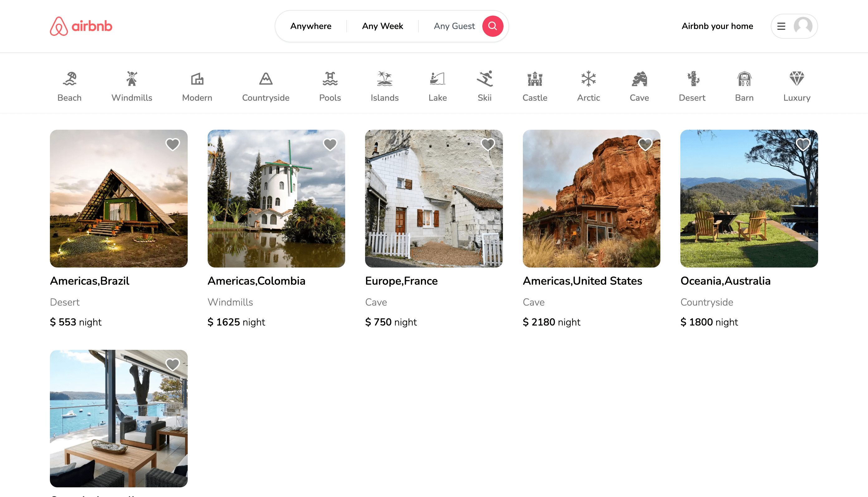
Task: Open the hamburger menu
Action: (782, 26)
